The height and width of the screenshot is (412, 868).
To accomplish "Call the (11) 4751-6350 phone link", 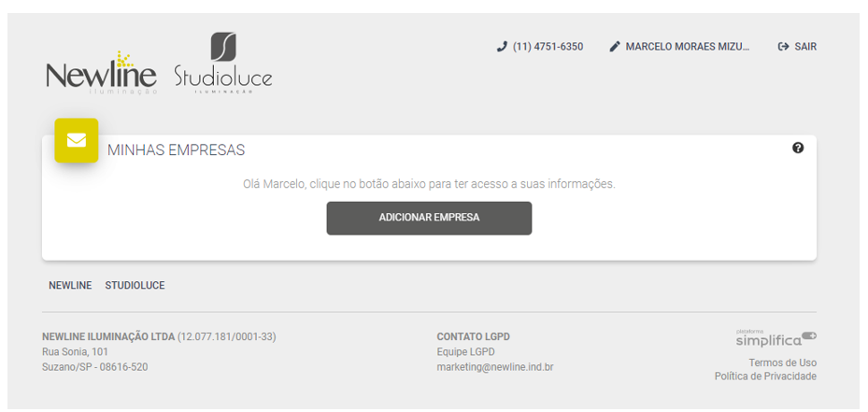I will tap(548, 47).
